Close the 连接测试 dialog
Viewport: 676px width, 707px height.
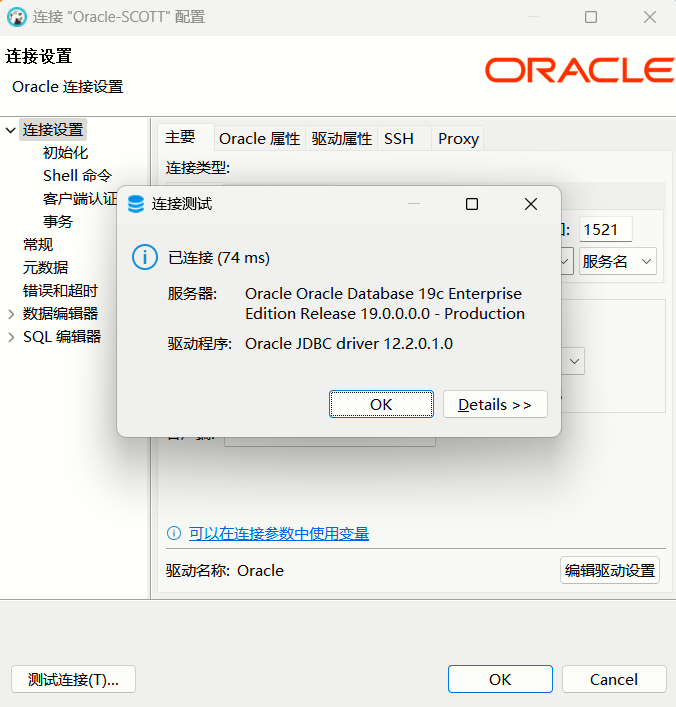531,204
